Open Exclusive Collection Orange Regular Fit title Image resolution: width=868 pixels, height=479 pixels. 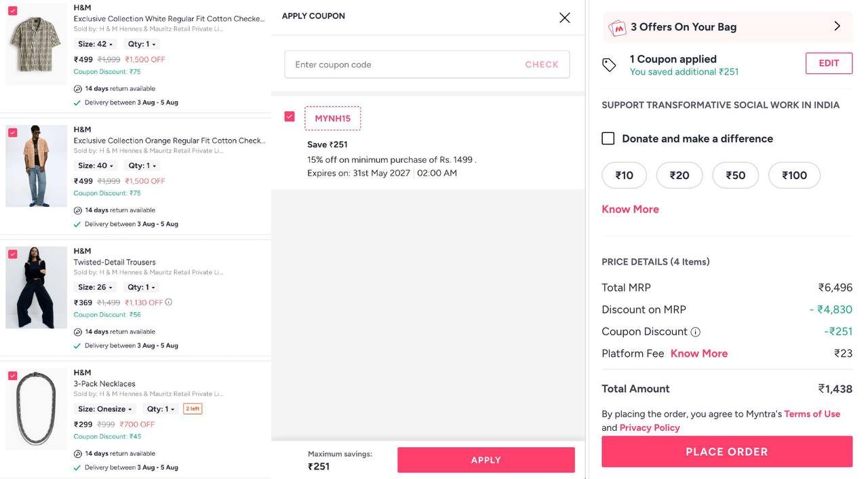169,140
